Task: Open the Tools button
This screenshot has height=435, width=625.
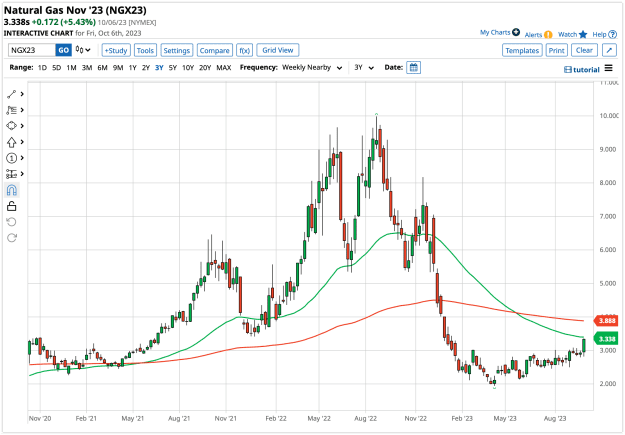Action: (145, 50)
